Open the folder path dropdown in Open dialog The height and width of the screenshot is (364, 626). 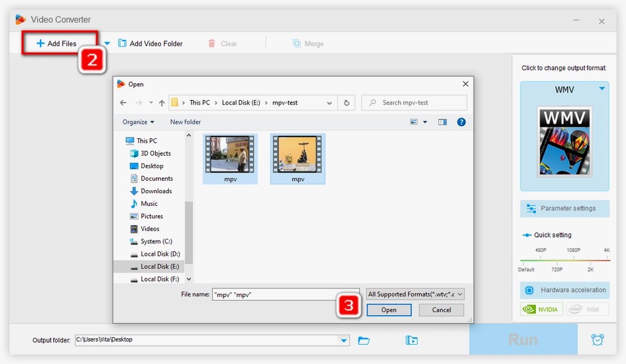click(x=330, y=102)
